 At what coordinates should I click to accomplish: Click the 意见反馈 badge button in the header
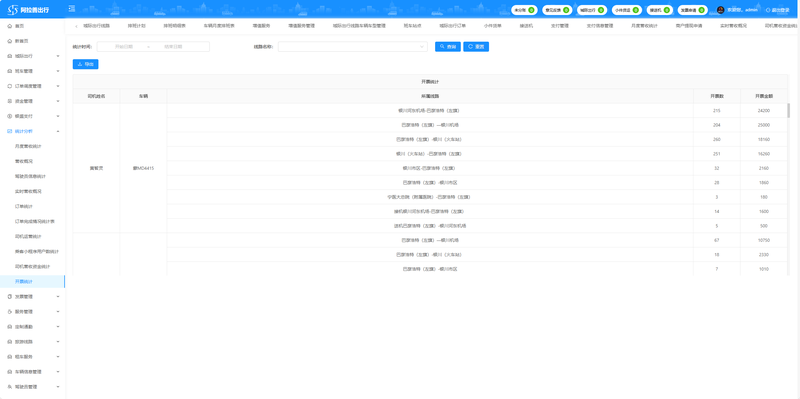pos(557,10)
